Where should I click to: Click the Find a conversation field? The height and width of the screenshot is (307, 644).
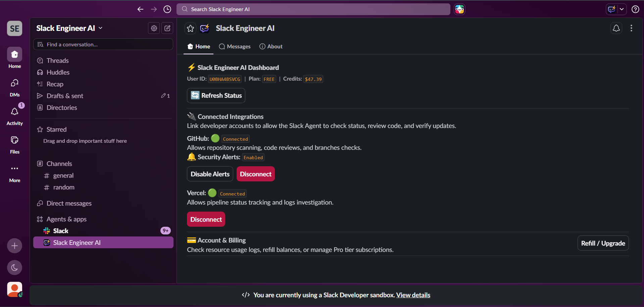(103, 44)
